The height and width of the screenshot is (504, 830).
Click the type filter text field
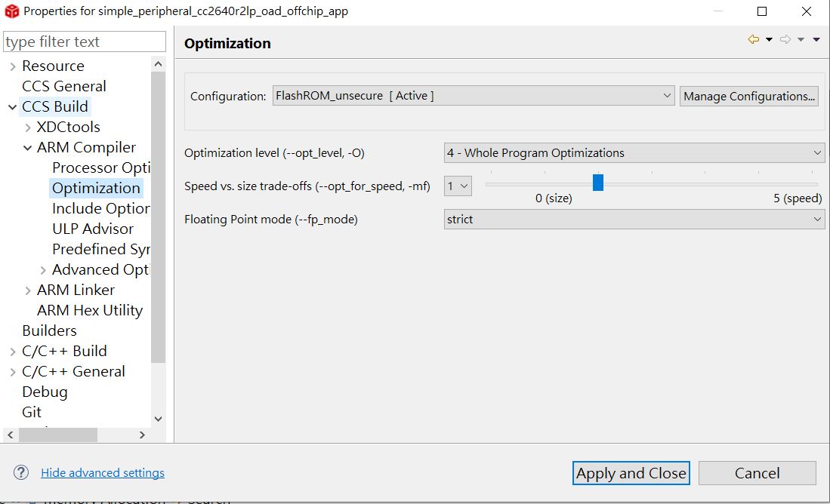point(85,41)
